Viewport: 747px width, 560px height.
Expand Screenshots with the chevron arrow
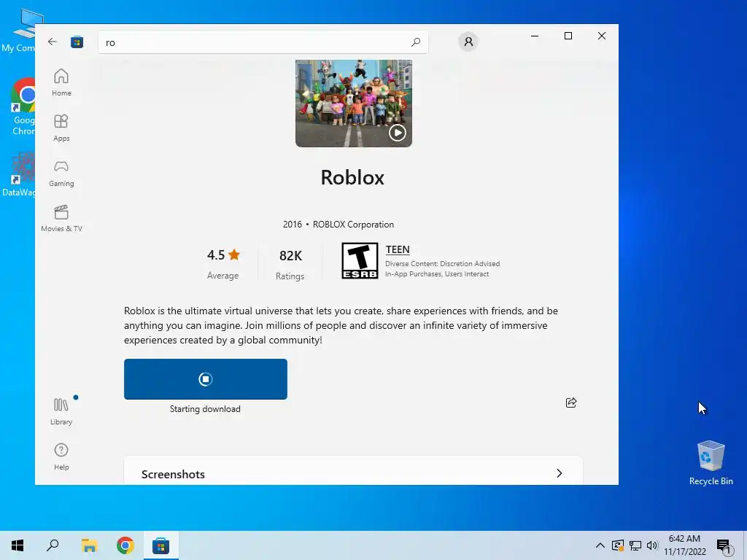(560, 473)
